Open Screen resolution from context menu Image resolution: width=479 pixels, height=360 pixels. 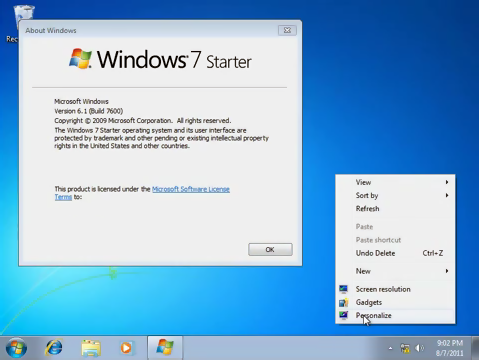(395, 289)
